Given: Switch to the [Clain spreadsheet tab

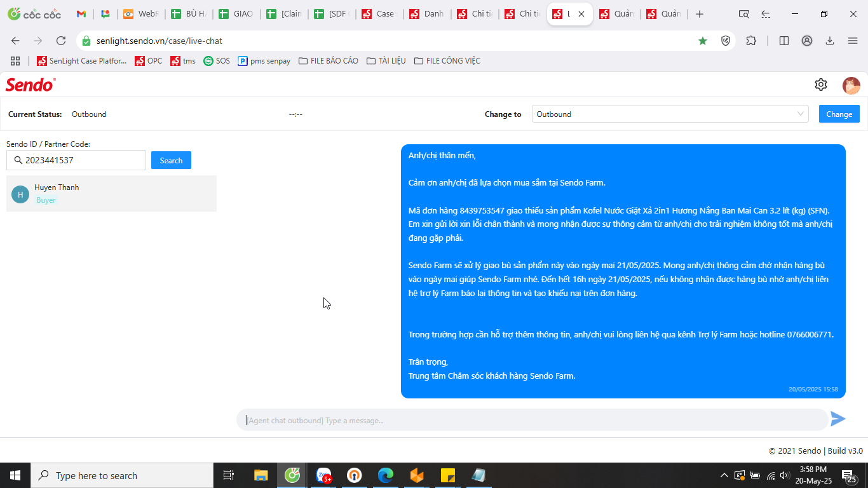Looking at the screenshot, I should click(x=284, y=14).
